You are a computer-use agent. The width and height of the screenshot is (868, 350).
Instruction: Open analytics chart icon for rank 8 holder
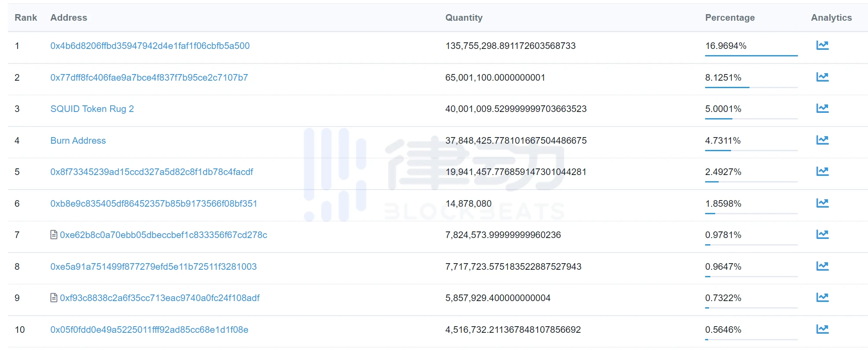pyautogui.click(x=822, y=266)
